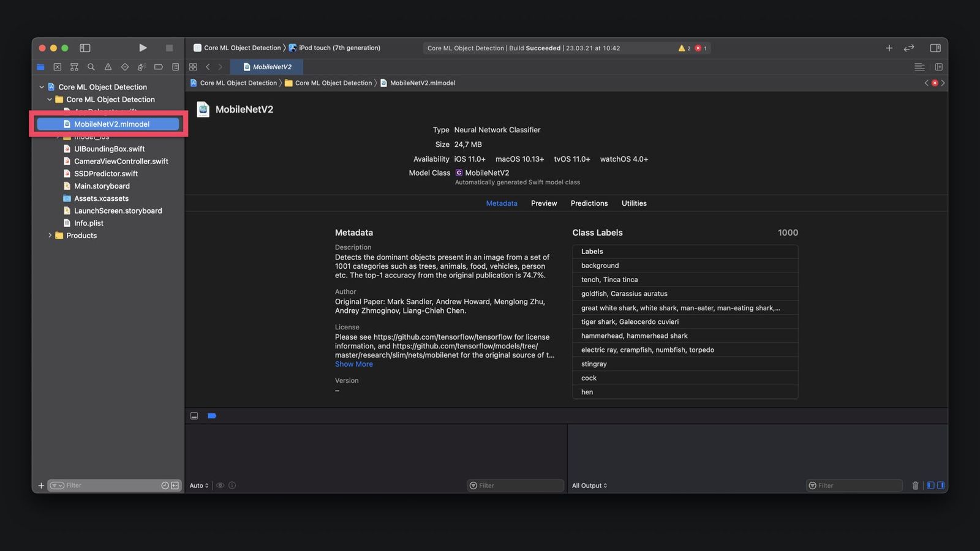Screen dimensions: 980x551
Task: Click the Test navigator diamond icon
Action: coord(125,67)
